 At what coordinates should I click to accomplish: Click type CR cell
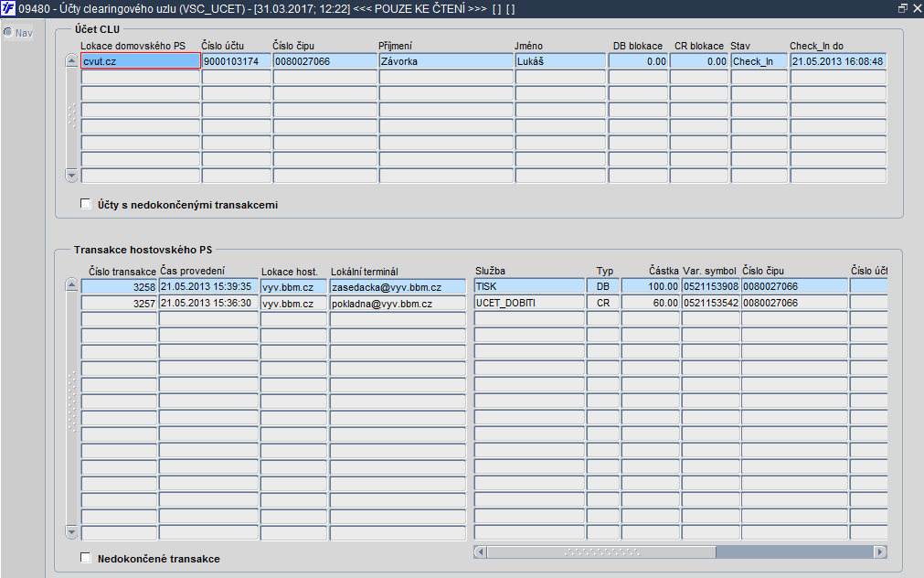click(x=603, y=303)
